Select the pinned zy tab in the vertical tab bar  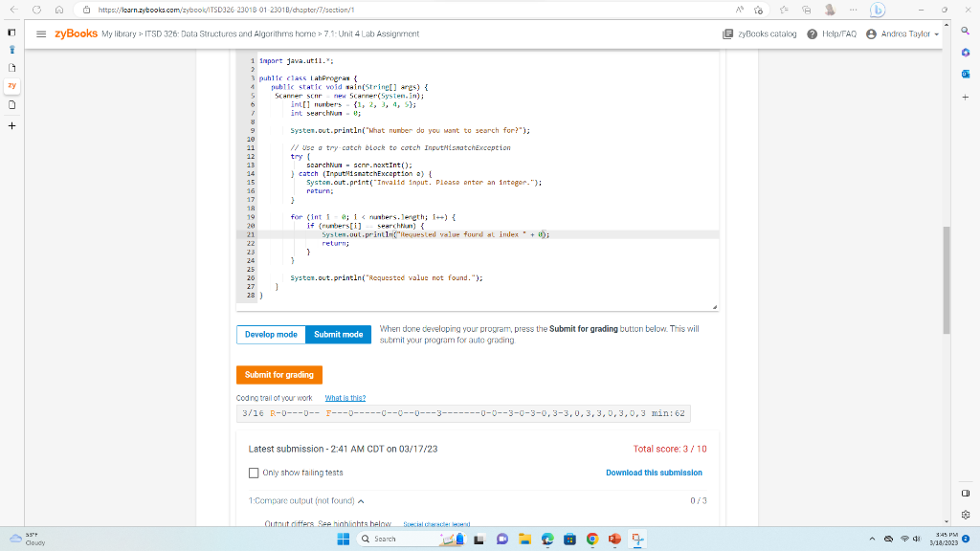[x=11, y=86]
